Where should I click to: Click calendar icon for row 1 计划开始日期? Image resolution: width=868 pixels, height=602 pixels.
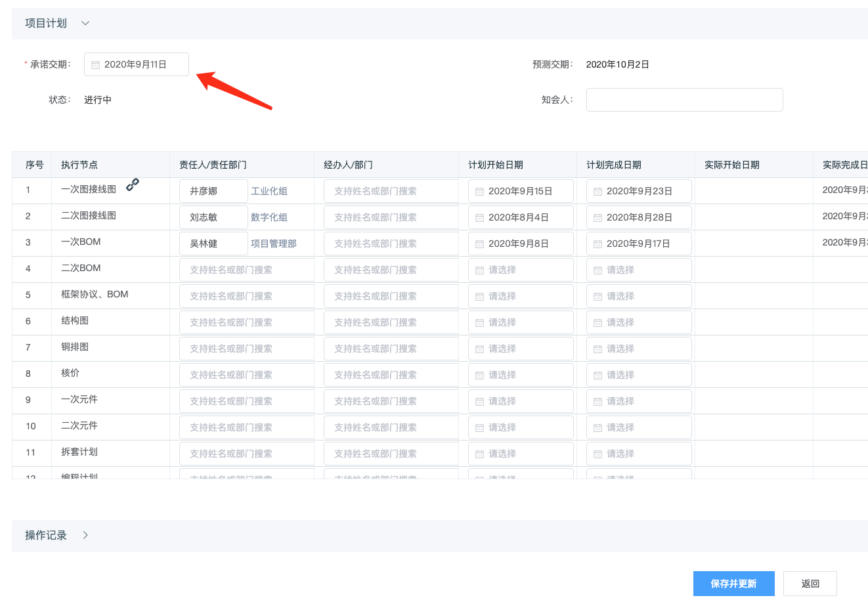coord(479,192)
